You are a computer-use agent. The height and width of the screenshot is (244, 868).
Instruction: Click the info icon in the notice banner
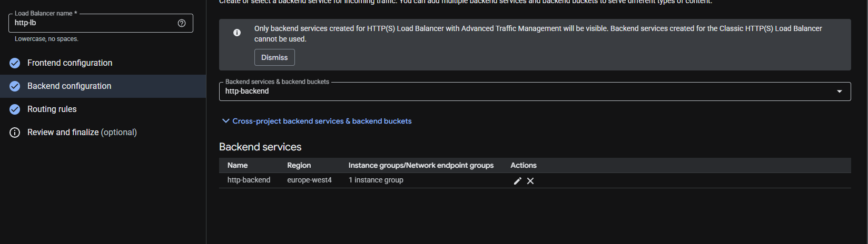(237, 33)
